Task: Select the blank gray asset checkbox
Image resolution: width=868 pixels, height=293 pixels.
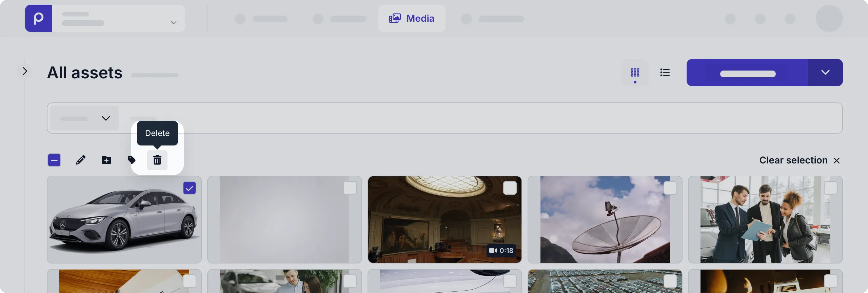Action: click(x=350, y=188)
